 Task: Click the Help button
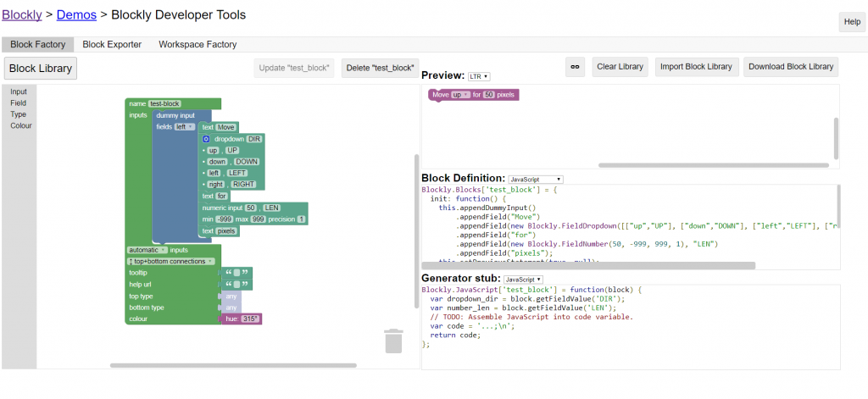[852, 22]
